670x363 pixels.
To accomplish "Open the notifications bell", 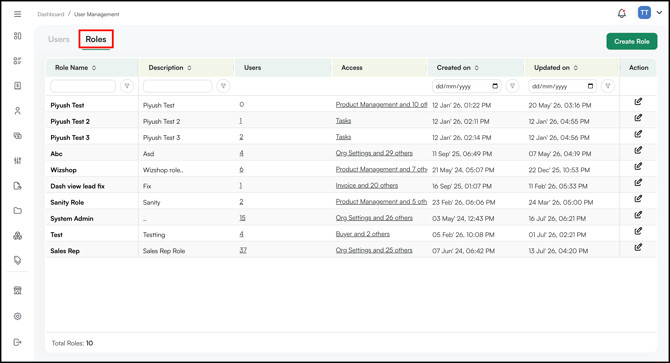I will [x=622, y=14].
